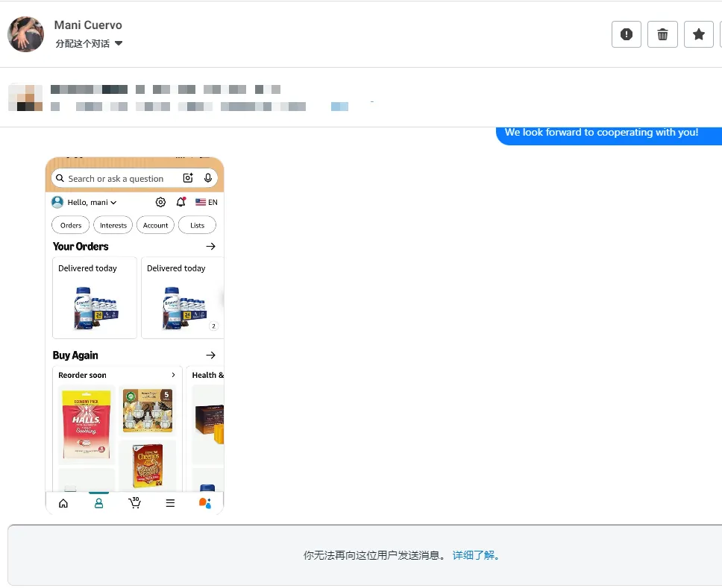This screenshot has height=588, width=722.
Task: Select the Interests pill
Action: coord(113,226)
